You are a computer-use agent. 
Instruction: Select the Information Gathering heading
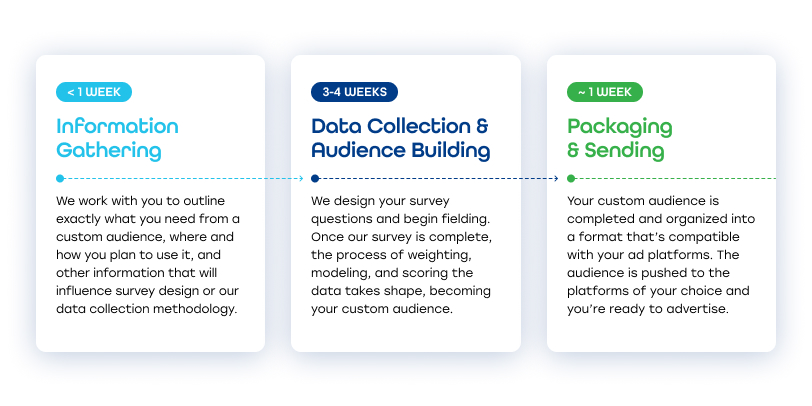coord(118,138)
